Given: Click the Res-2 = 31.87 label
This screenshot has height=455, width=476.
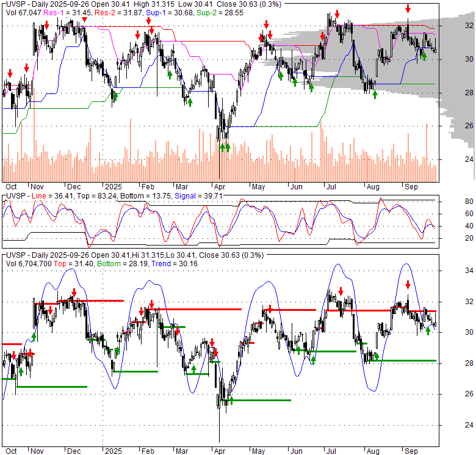Looking at the screenshot, I should [x=119, y=13].
